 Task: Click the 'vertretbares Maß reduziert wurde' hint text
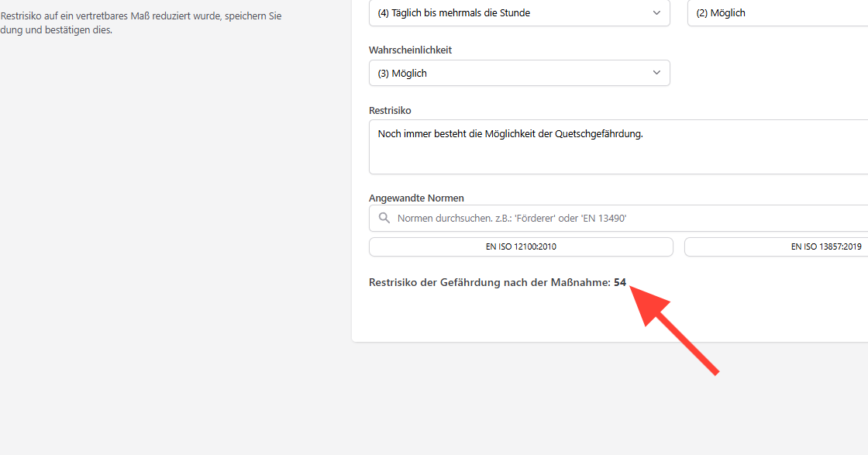click(149, 16)
